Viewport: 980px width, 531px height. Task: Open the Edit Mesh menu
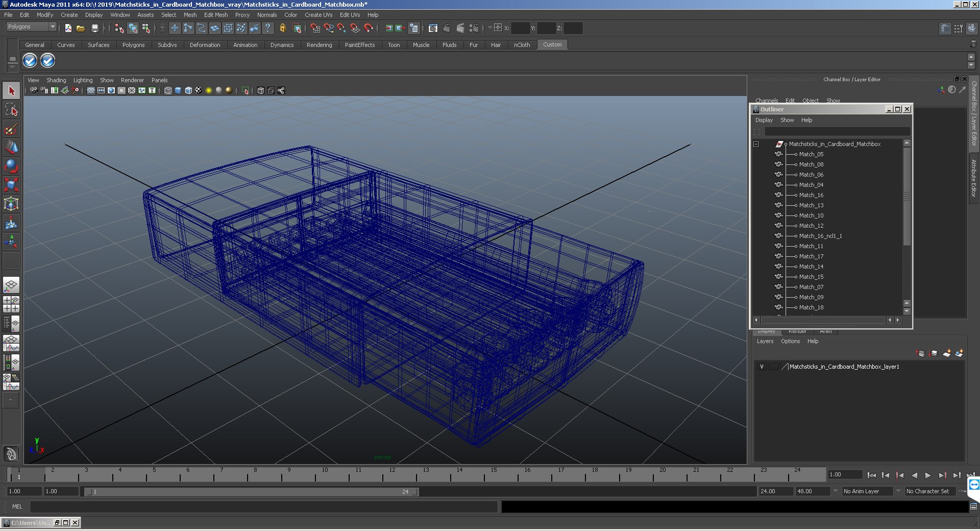coord(216,15)
